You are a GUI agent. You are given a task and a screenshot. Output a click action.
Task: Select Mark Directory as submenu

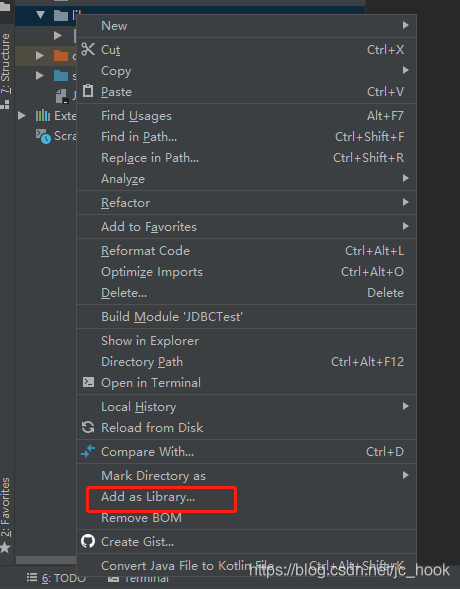[246, 476]
